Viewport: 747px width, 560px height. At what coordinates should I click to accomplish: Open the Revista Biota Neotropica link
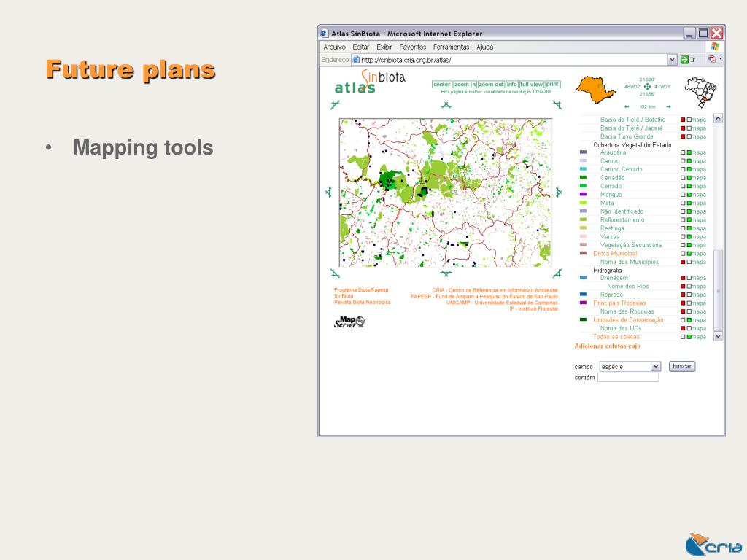click(x=362, y=303)
